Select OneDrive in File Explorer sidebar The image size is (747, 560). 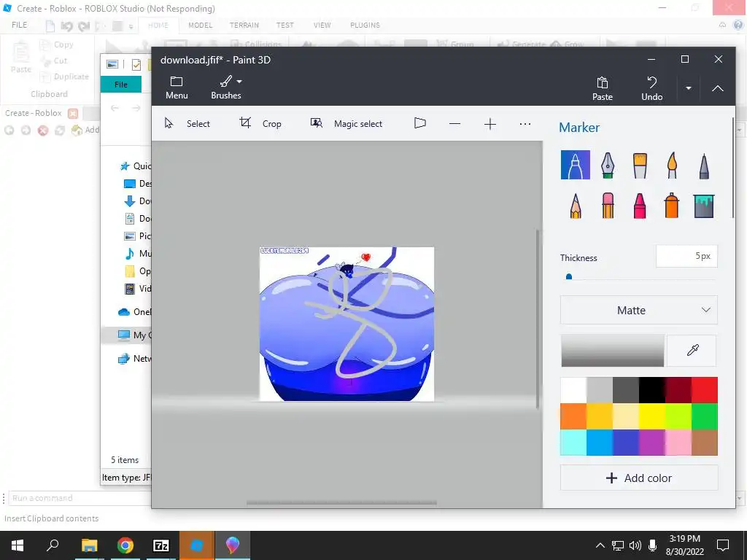click(134, 312)
